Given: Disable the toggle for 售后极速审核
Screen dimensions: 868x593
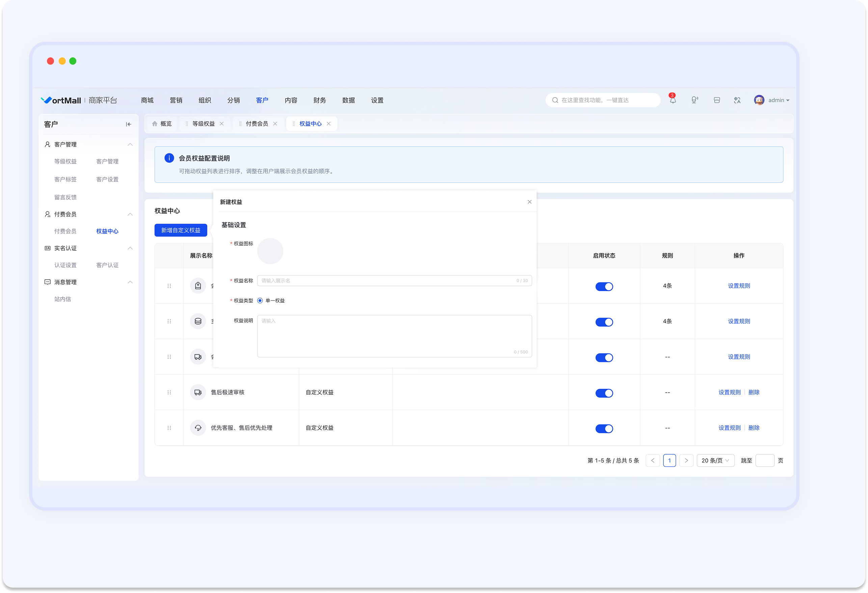Looking at the screenshot, I should click(604, 393).
